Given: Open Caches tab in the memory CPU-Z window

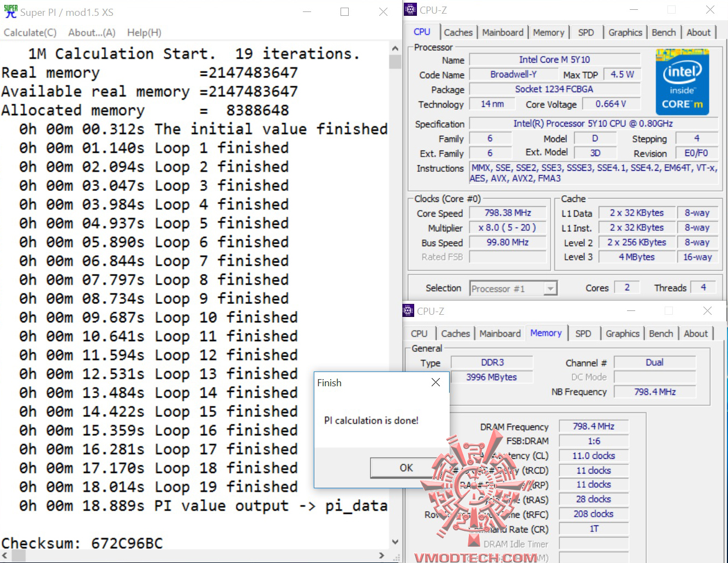Looking at the screenshot, I should click(455, 334).
